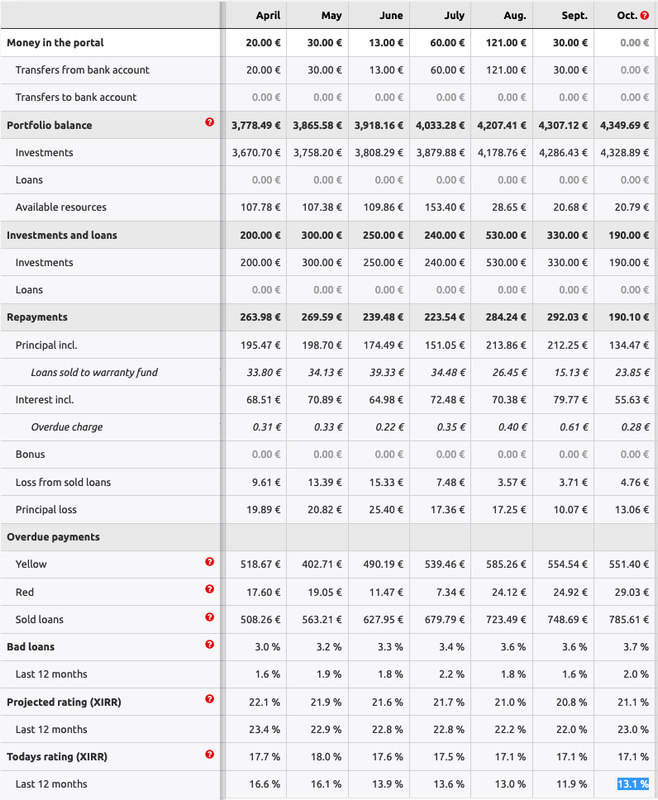Click the 174.49 € June principal value

pyautogui.click(x=383, y=345)
